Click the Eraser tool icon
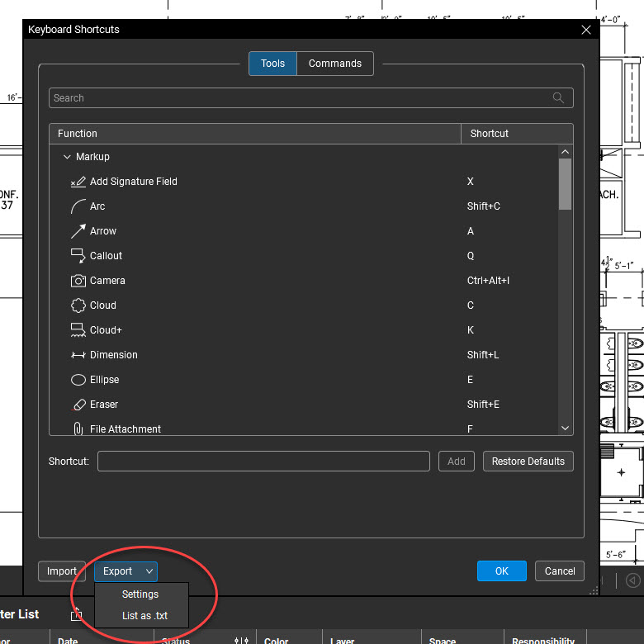Viewport: 644px width, 644px height. [x=78, y=405]
